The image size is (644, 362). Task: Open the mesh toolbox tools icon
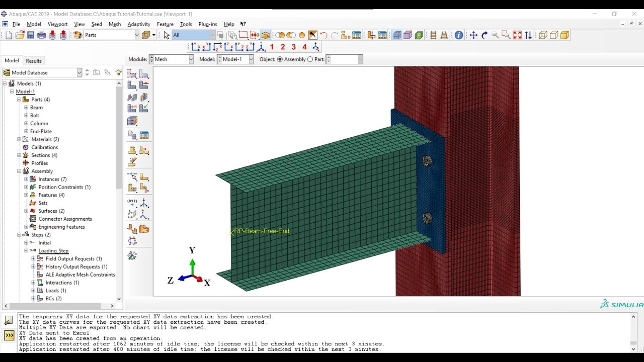pos(132,255)
